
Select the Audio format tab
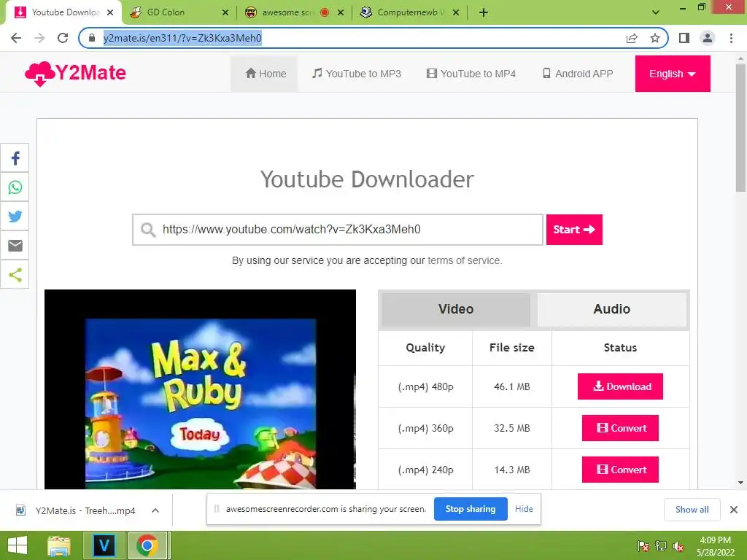pyautogui.click(x=612, y=309)
